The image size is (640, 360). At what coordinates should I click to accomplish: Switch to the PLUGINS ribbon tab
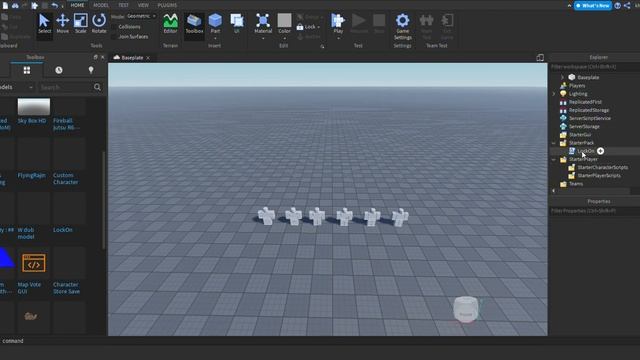(167, 5)
